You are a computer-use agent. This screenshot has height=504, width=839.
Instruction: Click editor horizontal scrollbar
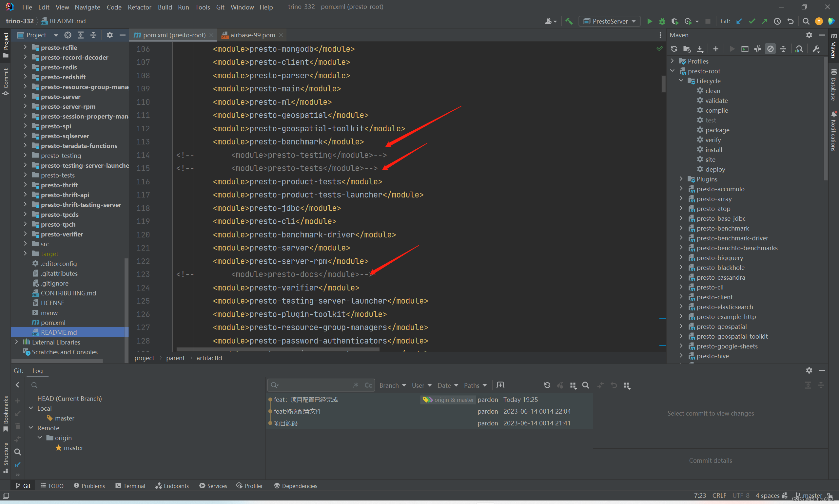click(278, 349)
